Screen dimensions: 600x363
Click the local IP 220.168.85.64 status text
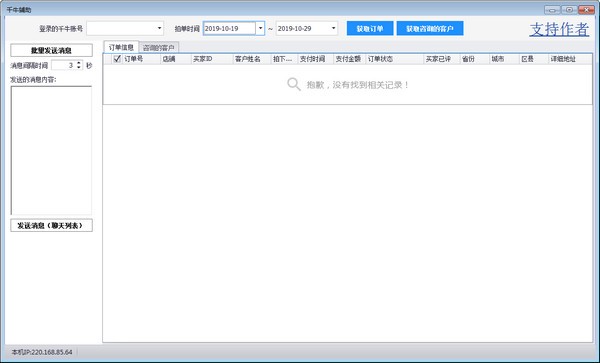[42, 352]
